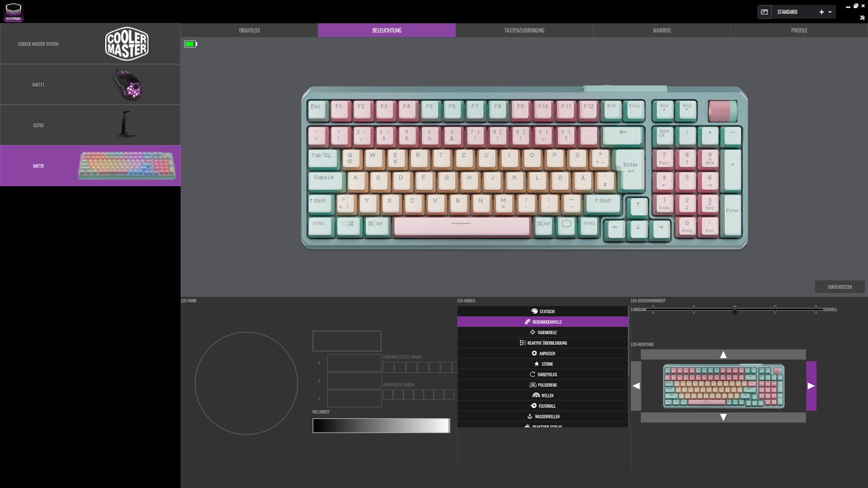The image size is (868, 488).
Task: Select Statisch LED mode
Action: tap(542, 311)
